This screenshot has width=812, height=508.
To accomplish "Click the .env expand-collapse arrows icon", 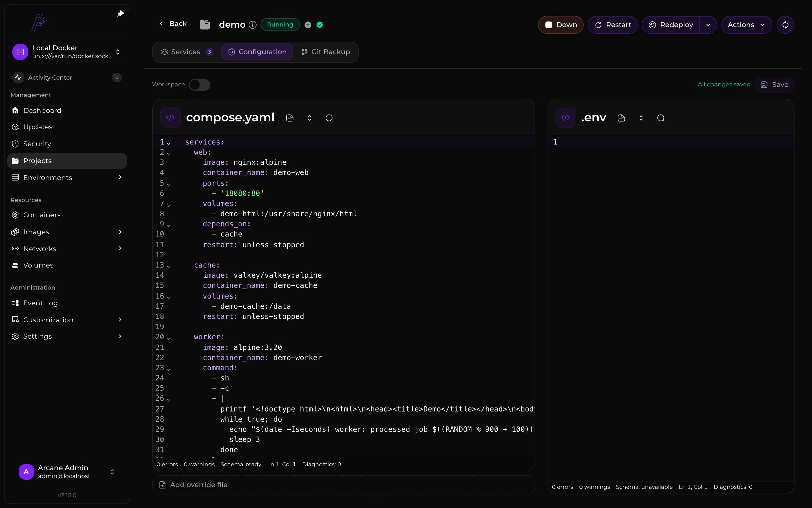I will (641, 118).
